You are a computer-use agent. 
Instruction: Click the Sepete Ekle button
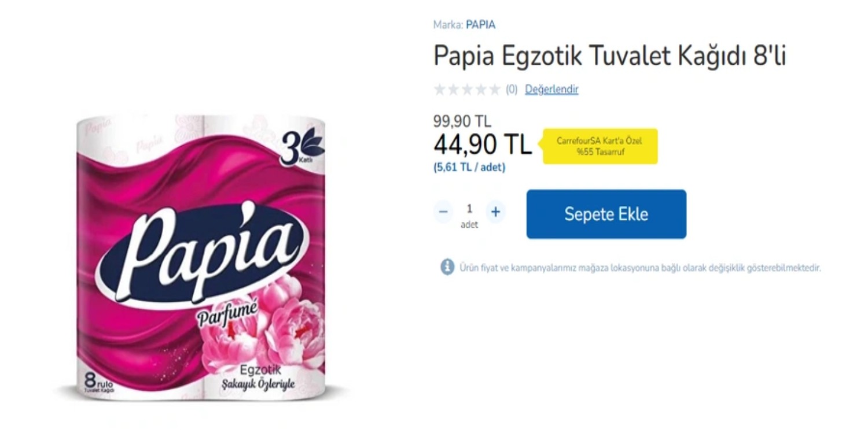pos(605,214)
